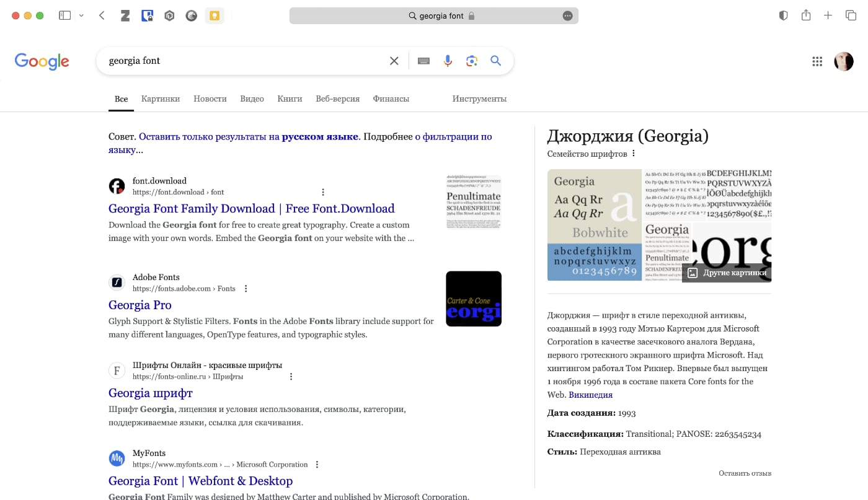868x500 pixels.
Task: Switch to the Видео tab
Action: pyautogui.click(x=252, y=99)
